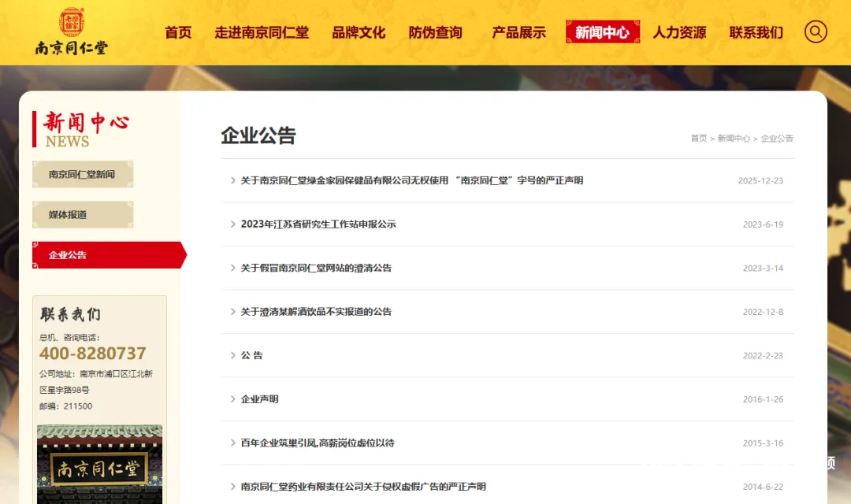The image size is (851, 504).
Task: Open the 侵权虚假广告的严正声明 announcement
Action: point(363,487)
